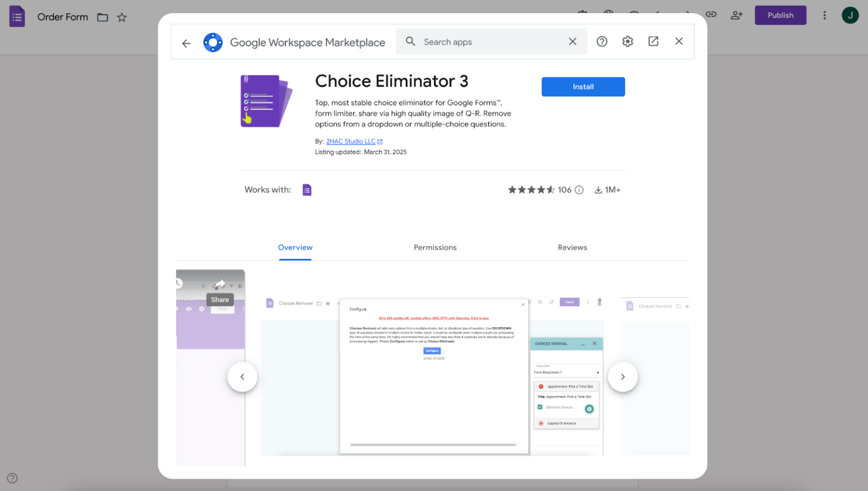Install Choice Eliminator 3

coord(583,86)
